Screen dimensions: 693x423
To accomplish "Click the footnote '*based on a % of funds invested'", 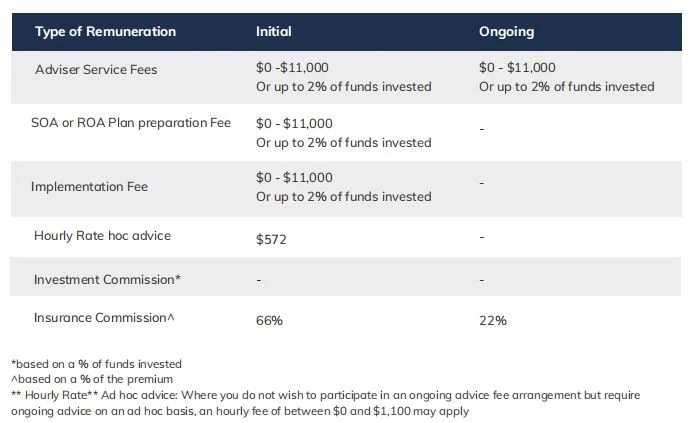I will pos(96,364).
